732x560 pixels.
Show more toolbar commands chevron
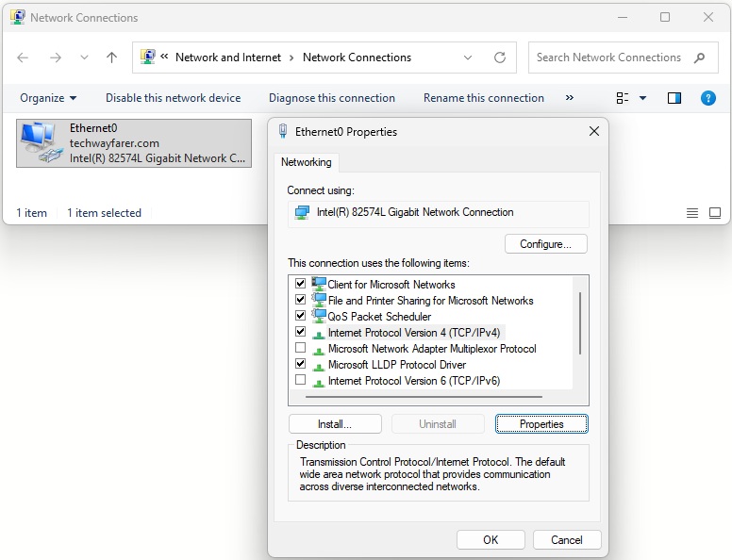[x=569, y=97]
